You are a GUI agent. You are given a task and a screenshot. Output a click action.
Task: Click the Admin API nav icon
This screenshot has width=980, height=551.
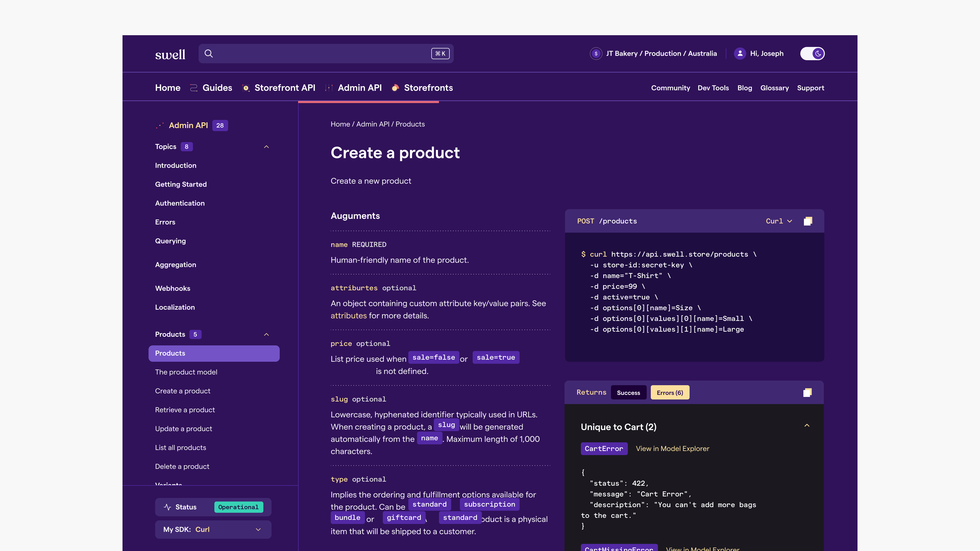tap(329, 88)
